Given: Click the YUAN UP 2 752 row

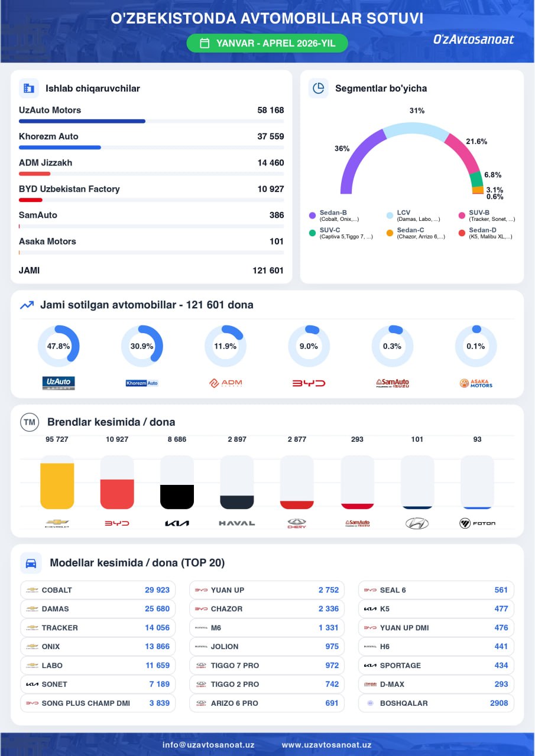Looking at the screenshot, I should [x=267, y=590].
